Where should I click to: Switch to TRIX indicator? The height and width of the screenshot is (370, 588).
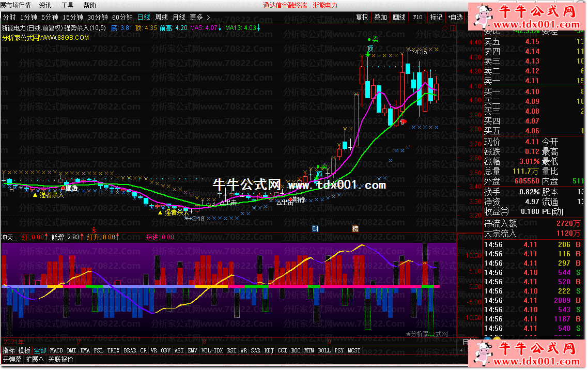click(113, 350)
